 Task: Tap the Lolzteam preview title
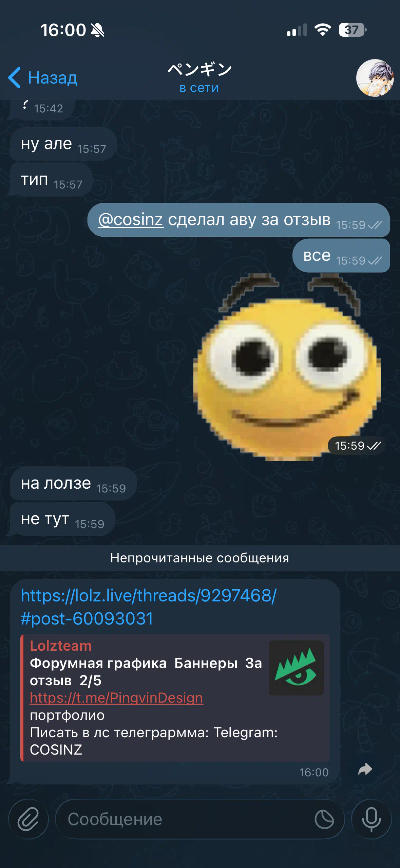pos(61,646)
